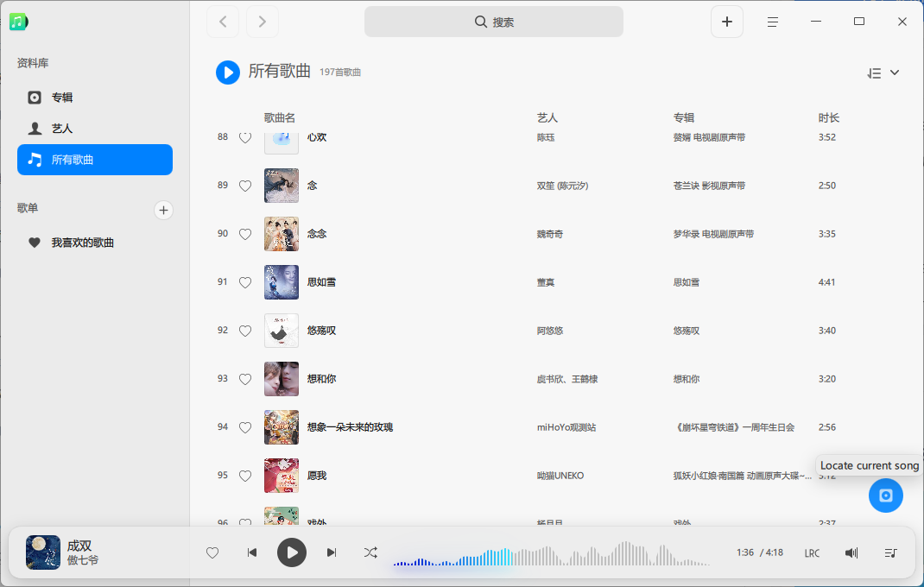
Task: Like song 93 想和你
Action: tap(245, 379)
